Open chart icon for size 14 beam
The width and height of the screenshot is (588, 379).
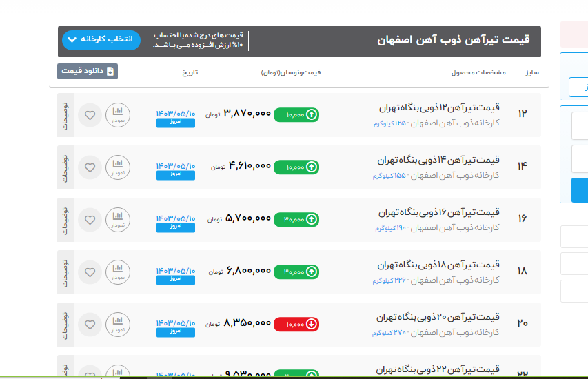click(x=118, y=167)
